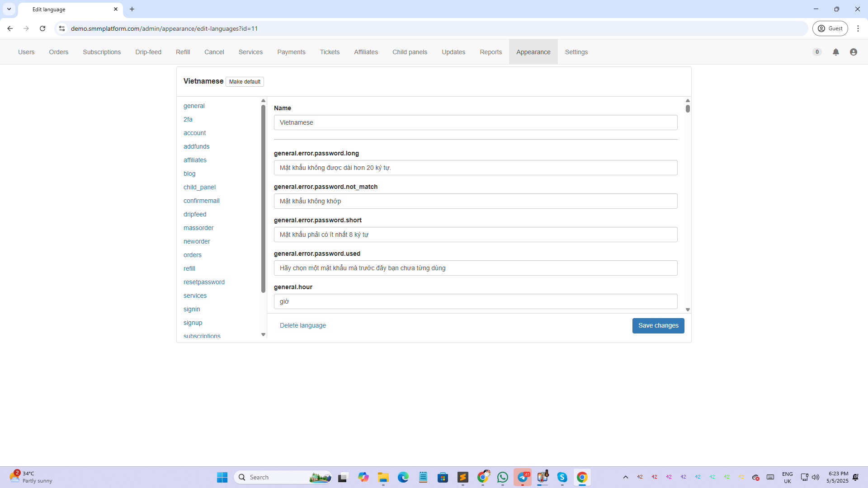This screenshot has height=488, width=868.
Task: Open the Settings menu item
Action: click(x=576, y=52)
